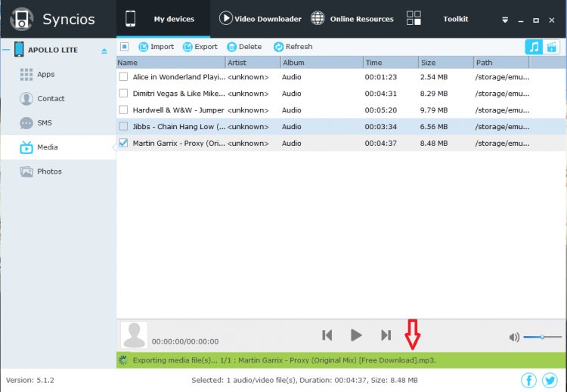The image size is (567, 392).
Task: Skip to the previous track
Action: point(327,335)
